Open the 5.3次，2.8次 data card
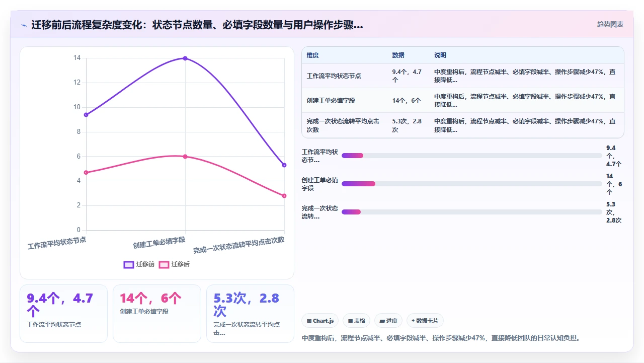Screen dimensions: 644x363 [x=250, y=314]
